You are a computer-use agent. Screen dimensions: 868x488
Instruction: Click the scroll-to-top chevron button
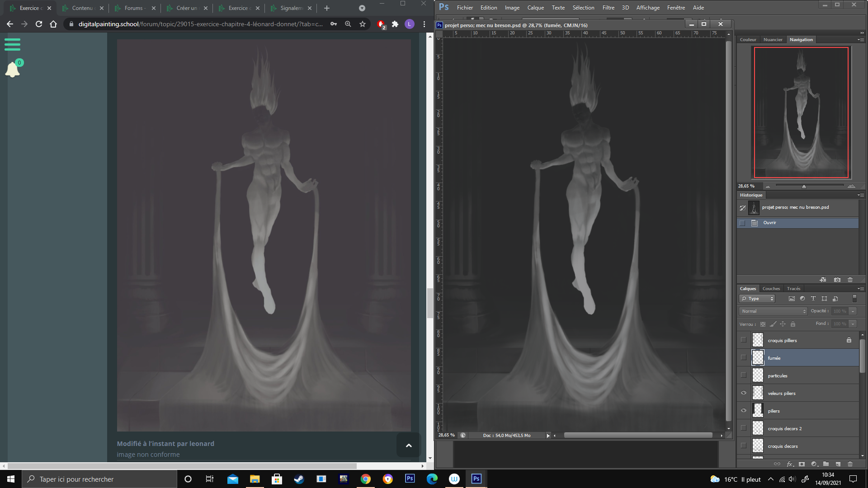[409, 446]
